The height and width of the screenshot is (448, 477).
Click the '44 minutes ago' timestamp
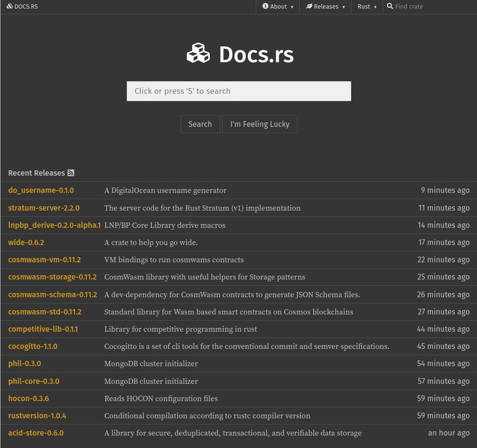click(443, 329)
